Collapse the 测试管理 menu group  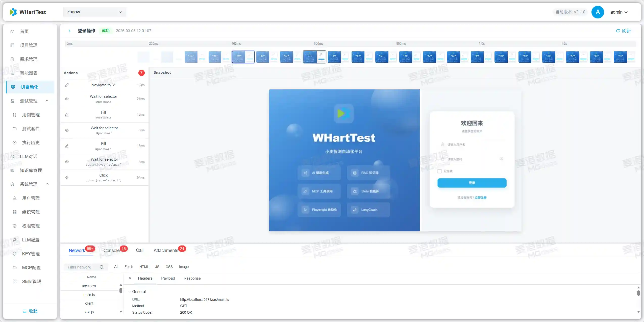tap(47, 101)
